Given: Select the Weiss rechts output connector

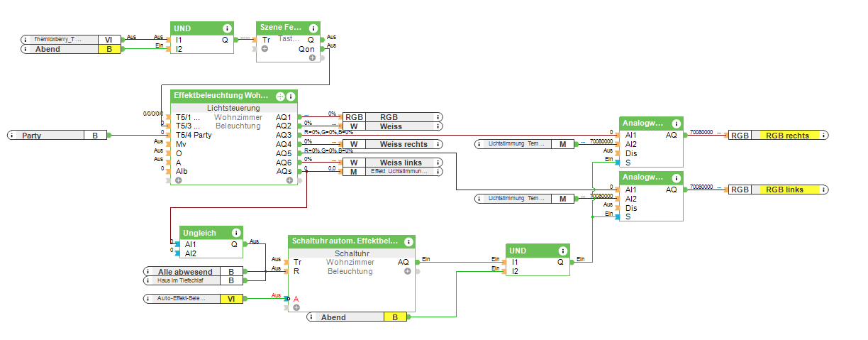Looking at the screenshot, I should 393,144.
